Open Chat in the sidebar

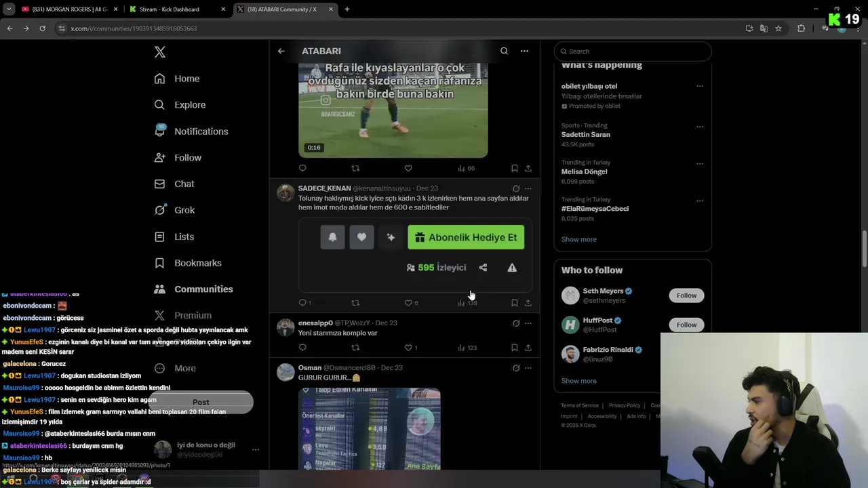coord(174,184)
